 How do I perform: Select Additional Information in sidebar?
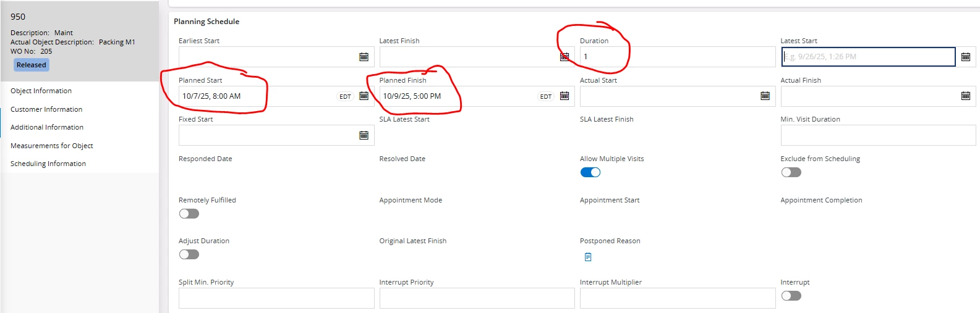[x=47, y=127]
